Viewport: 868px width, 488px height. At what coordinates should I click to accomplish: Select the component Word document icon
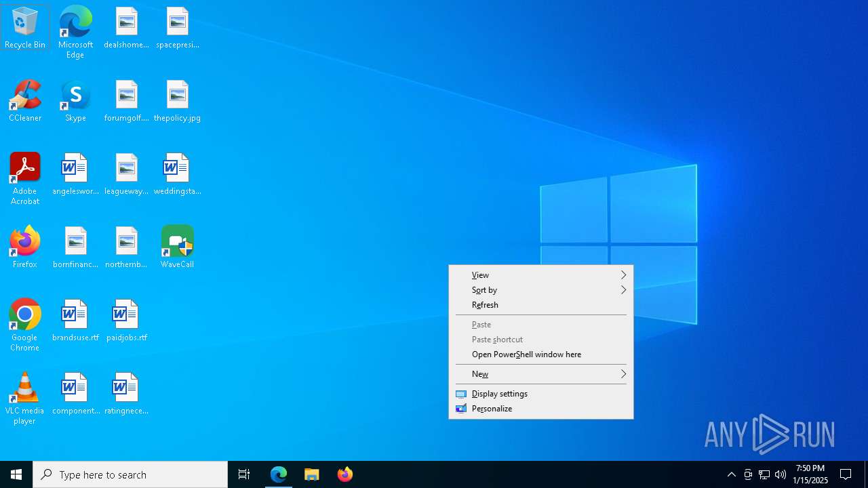coord(75,393)
